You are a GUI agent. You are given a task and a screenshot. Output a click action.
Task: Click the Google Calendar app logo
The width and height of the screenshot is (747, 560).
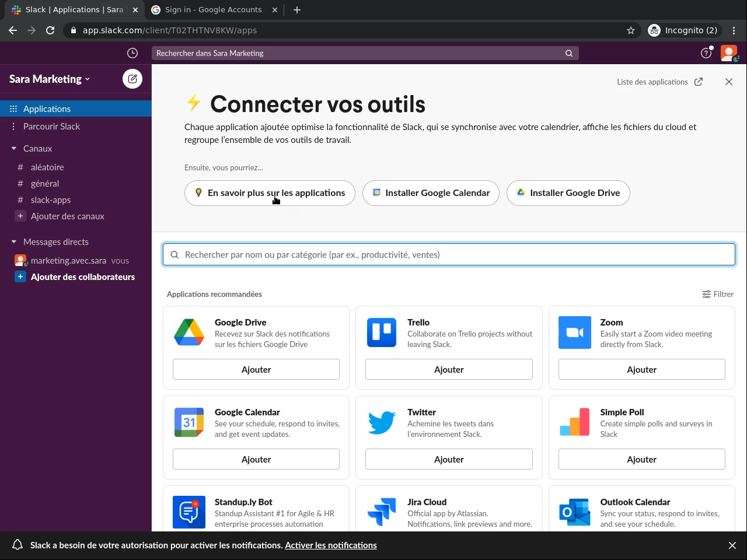point(189,422)
